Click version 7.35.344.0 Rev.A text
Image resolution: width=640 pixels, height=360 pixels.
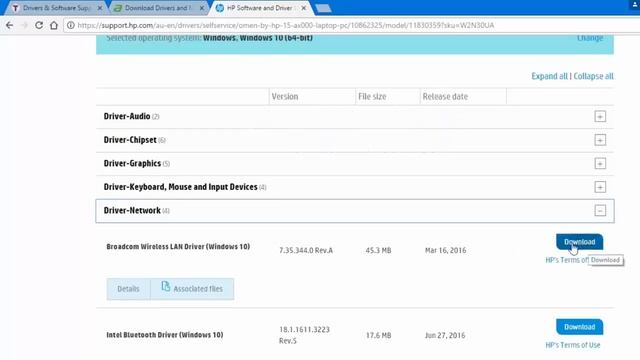(x=306, y=251)
